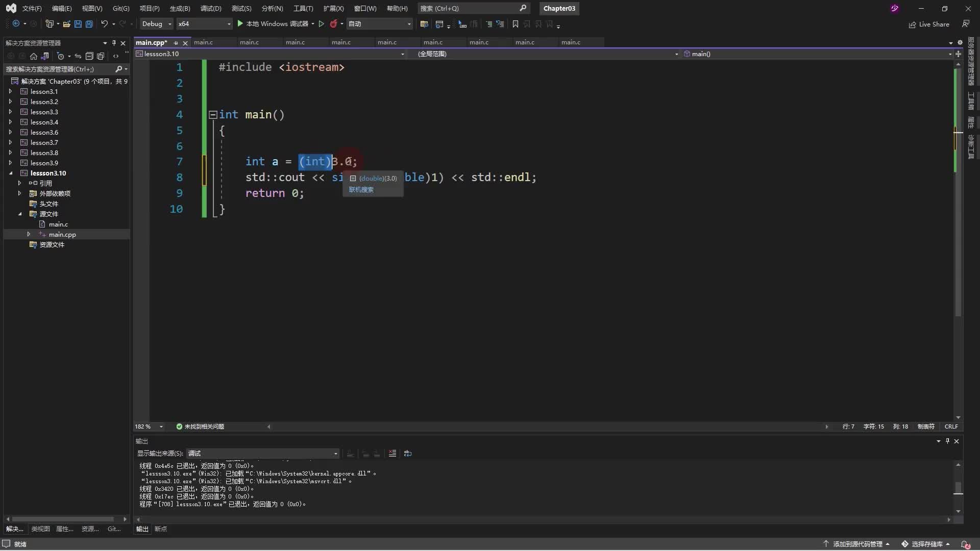Click the feedback person icon at top right
980x551 pixels.
pos(966,23)
